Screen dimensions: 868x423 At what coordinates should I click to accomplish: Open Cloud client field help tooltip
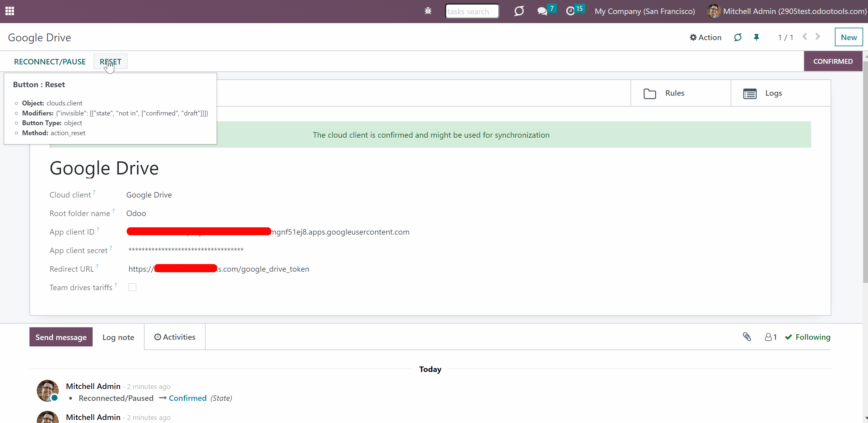pos(94,192)
